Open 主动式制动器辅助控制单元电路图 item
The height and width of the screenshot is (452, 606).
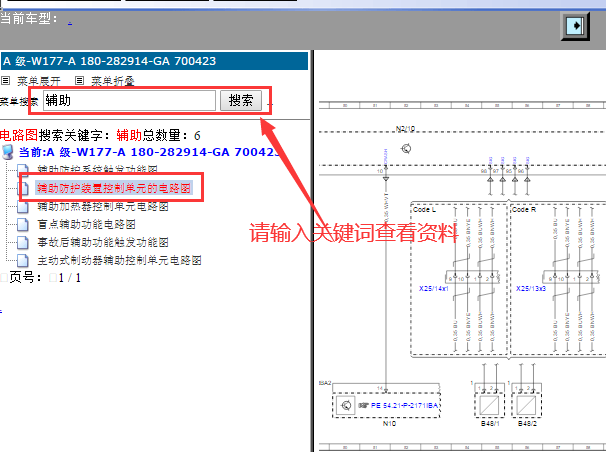coord(119,260)
